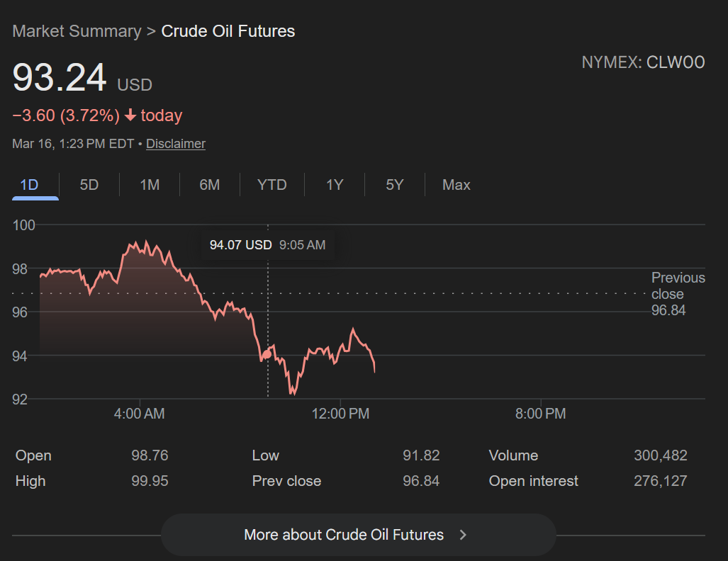
Task: Switch to the 5D chart tab
Action: [x=89, y=185]
